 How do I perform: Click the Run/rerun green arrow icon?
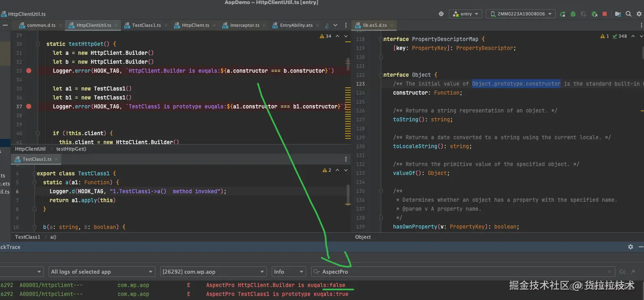pyautogui.click(x=562, y=14)
